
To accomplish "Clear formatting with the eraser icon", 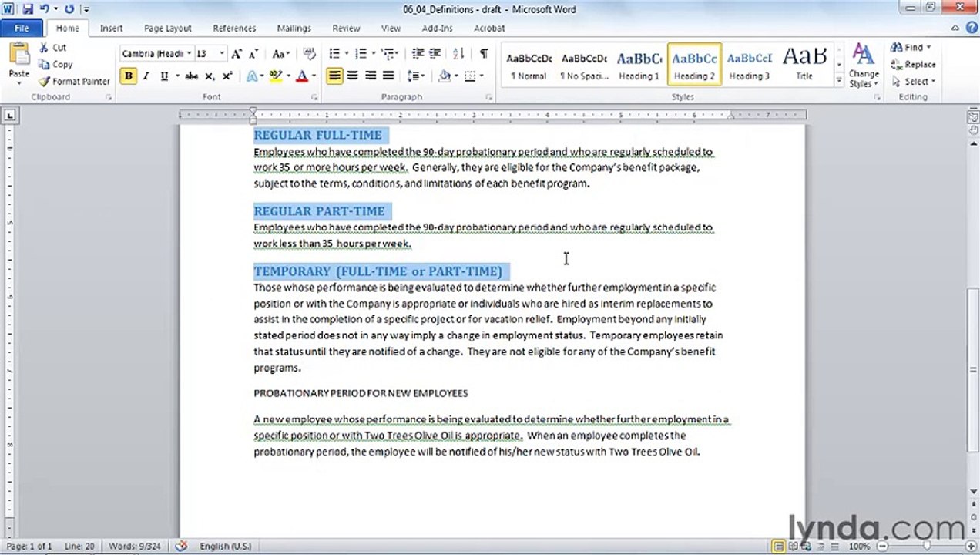I will point(310,54).
